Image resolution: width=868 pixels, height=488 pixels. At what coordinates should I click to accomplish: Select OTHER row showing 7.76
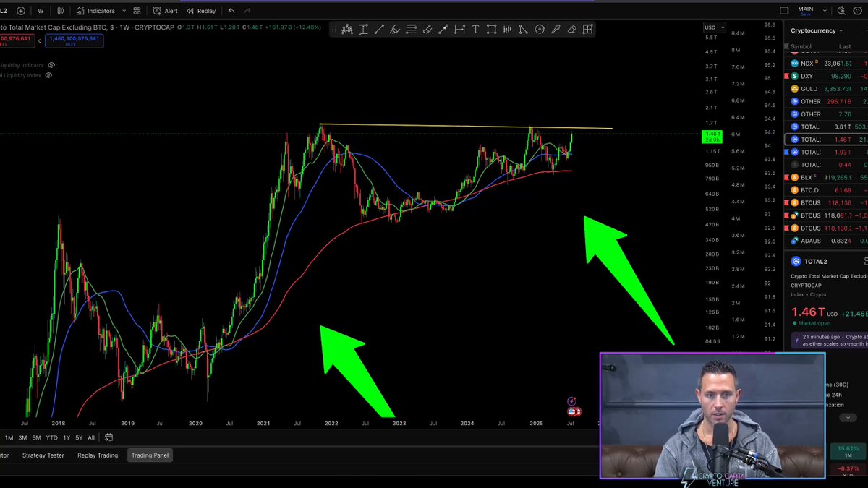click(826, 114)
